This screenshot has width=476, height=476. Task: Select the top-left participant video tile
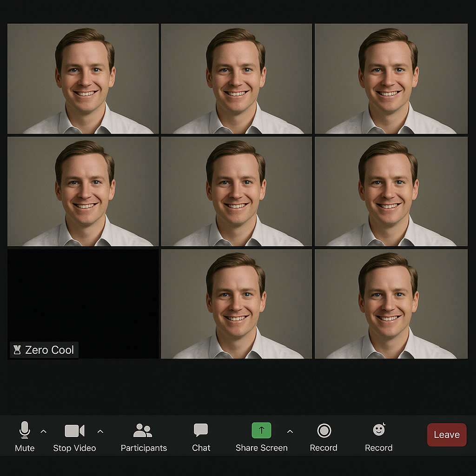point(83,79)
